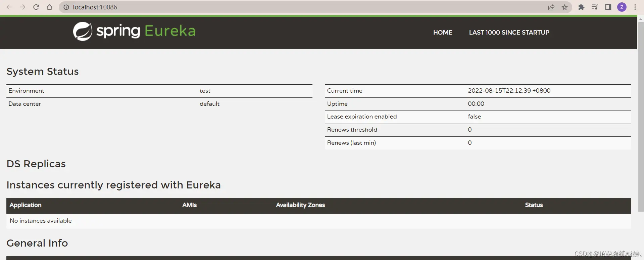The width and height of the screenshot is (644, 260).
Task: Click the DS Replicas heading
Action: [36, 164]
